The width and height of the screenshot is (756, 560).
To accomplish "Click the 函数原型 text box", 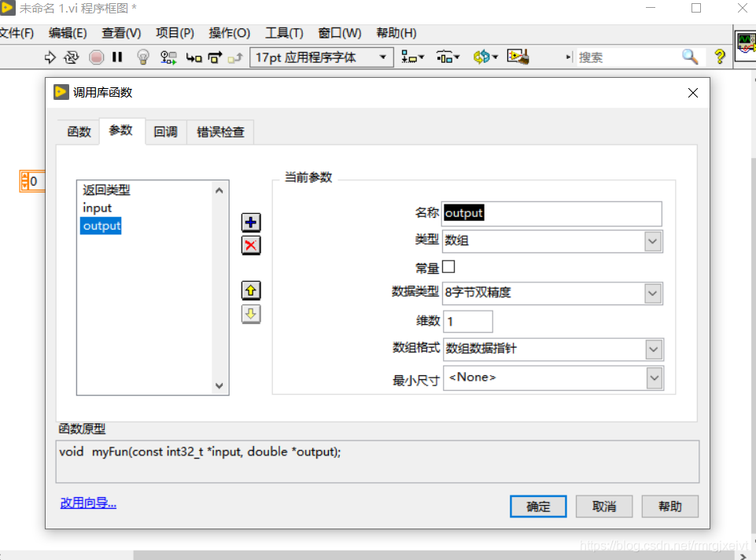I will click(x=378, y=461).
